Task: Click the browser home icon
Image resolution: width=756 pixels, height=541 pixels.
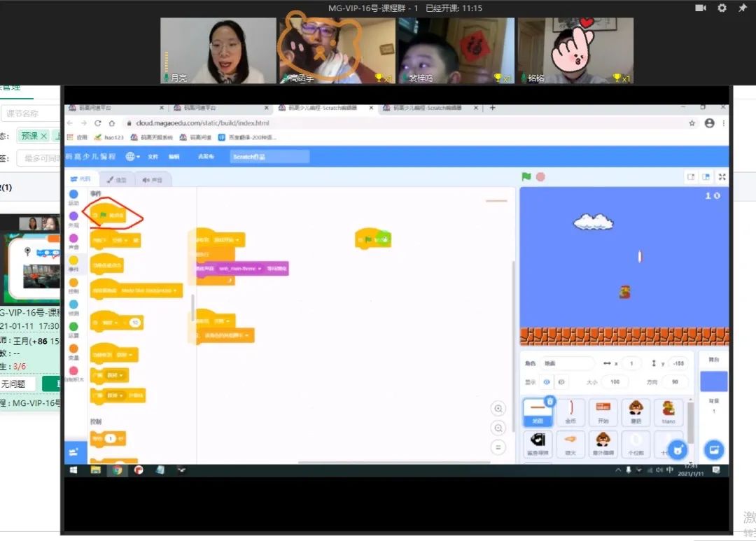Action: point(112,123)
